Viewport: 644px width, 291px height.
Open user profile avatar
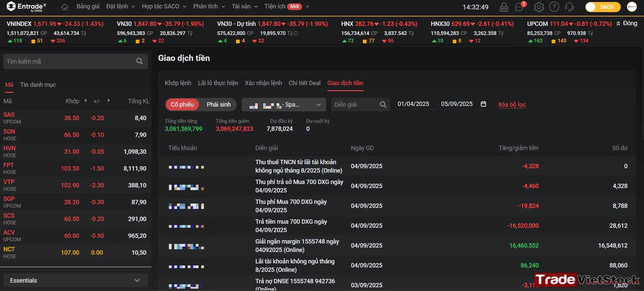[x=632, y=7]
